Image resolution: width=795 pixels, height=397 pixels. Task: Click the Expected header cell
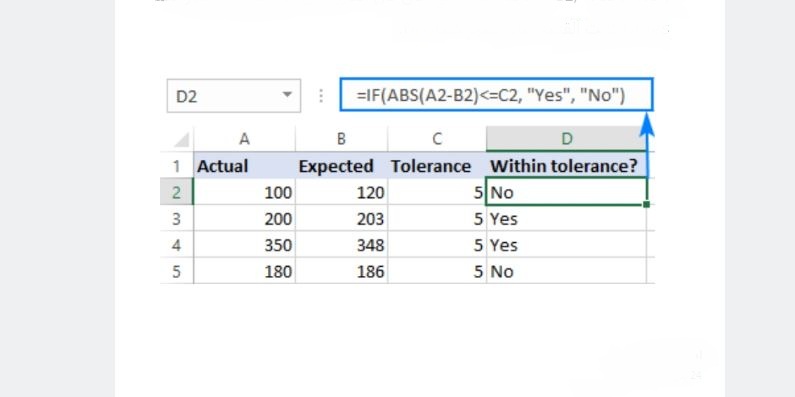click(341, 165)
